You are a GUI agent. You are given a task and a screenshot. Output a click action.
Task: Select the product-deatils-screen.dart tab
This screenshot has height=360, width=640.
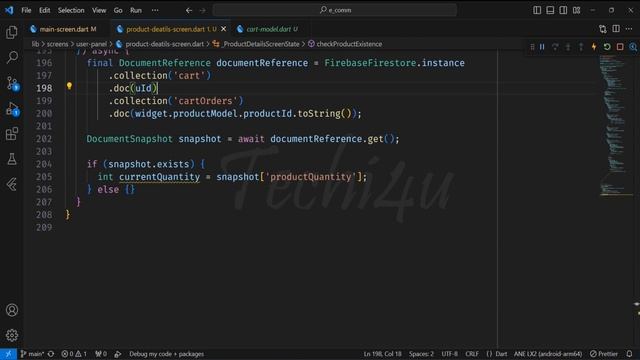[x=171, y=29]
